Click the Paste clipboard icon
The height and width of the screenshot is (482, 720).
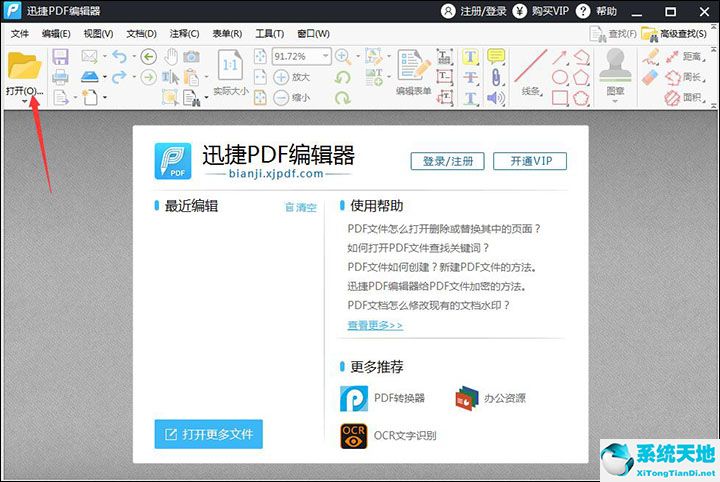pyautogui.click(x=191, y=77)
